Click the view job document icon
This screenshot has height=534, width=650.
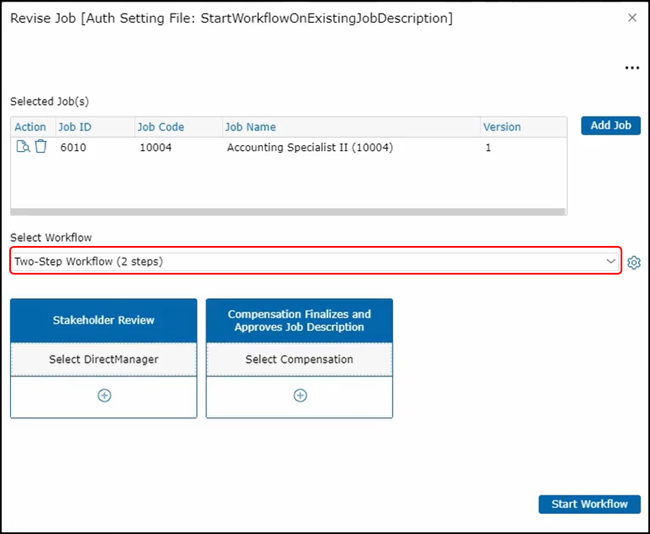(x=23, y=147)
